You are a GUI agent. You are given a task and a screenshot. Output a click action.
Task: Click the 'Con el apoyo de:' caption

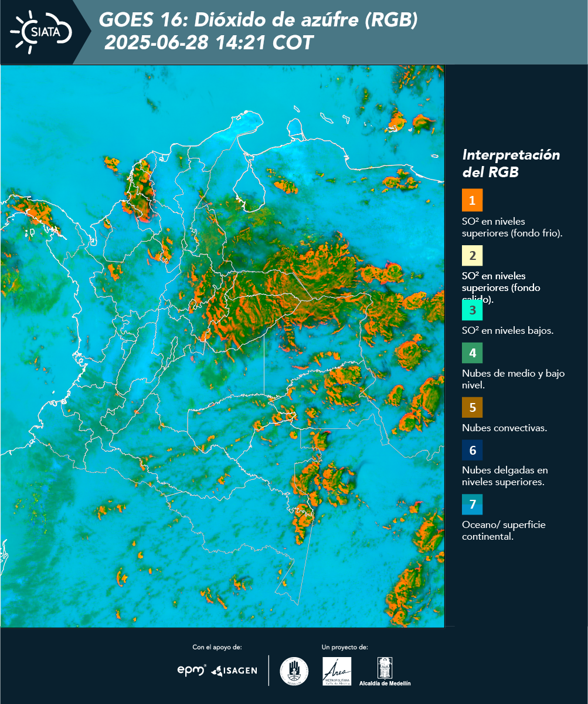click(217, 647)
